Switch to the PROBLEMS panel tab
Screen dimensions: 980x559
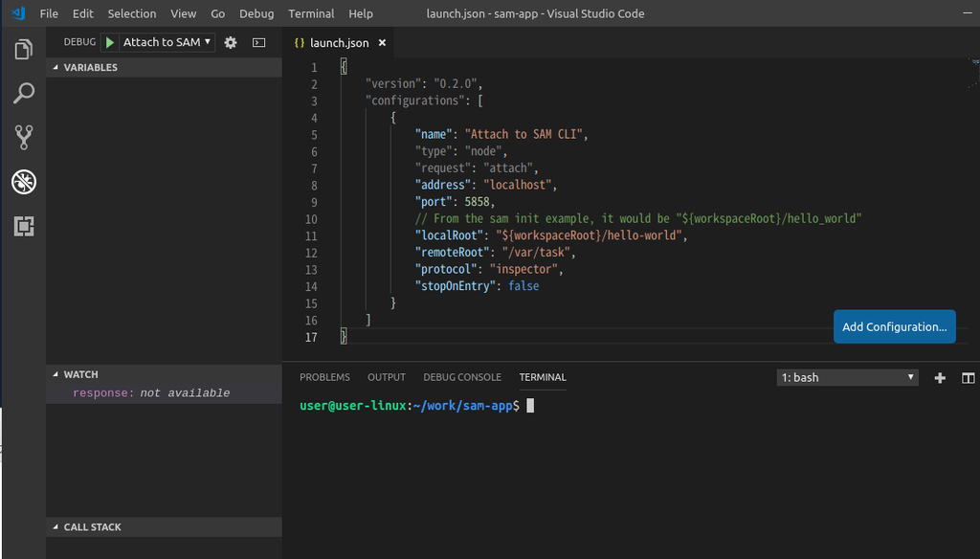pyautogui.click(x=324, y=377)
